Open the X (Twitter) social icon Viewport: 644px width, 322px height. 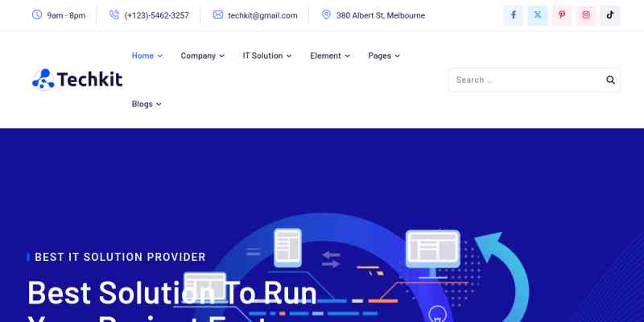pyautogui.click(x=538, y=15)
